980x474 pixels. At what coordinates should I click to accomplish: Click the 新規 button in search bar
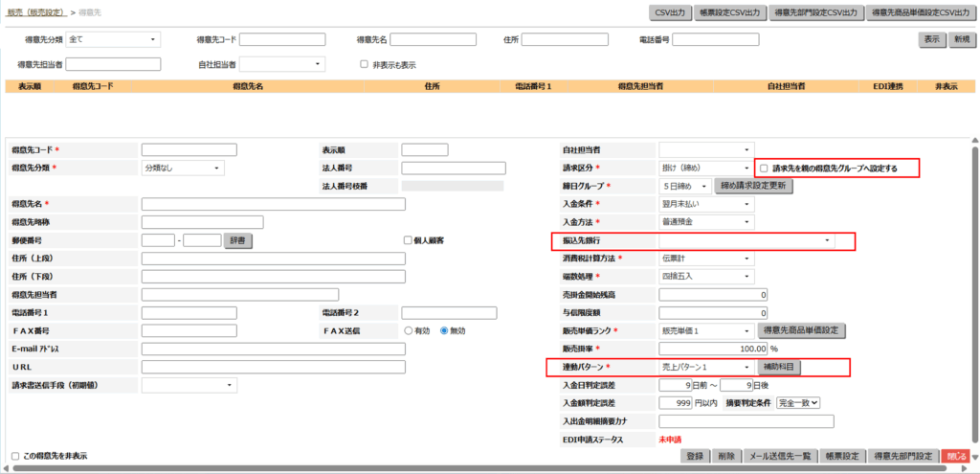click(960, 39)
